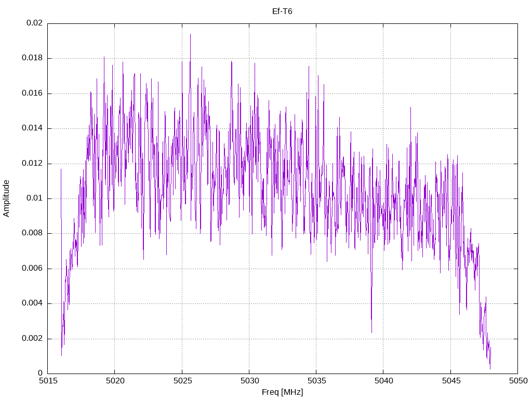Click the 5035 x-axis tick label

316,381
